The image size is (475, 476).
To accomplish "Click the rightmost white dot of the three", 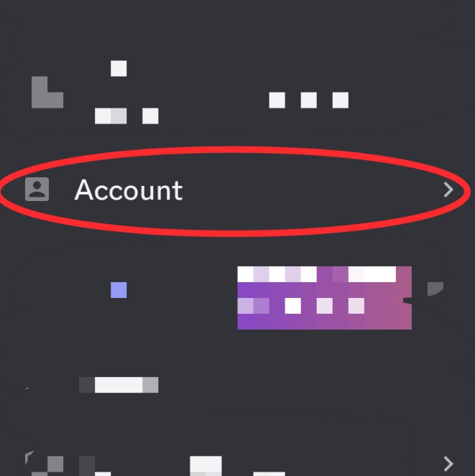I will coord(341,101).
